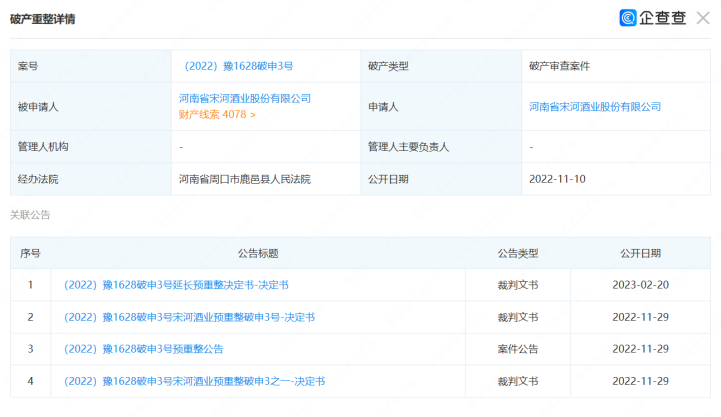Click the 序号 column header
The height and width of the screenshot is (417, 721).
[x=30, y=254]
